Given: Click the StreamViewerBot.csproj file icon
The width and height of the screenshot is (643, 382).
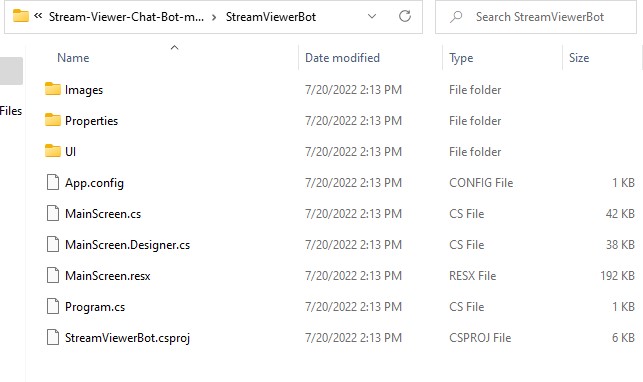Looking at the screenshot, I should (52, 338).
